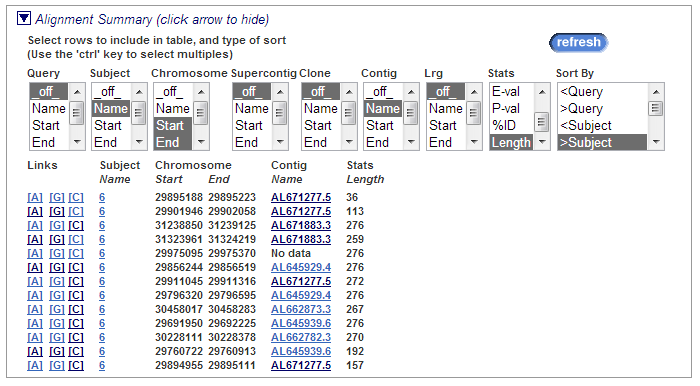
Task: Select Start in the Query list
Action: (49, 125)
